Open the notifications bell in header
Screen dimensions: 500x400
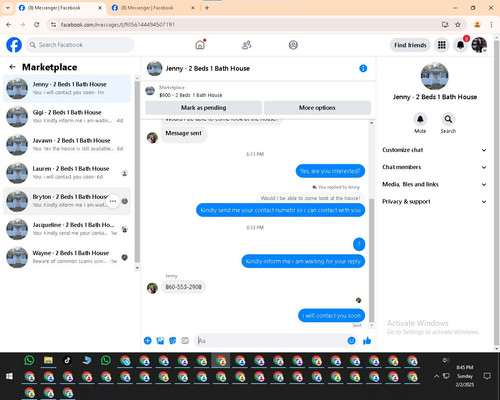(x=460, y=45)
